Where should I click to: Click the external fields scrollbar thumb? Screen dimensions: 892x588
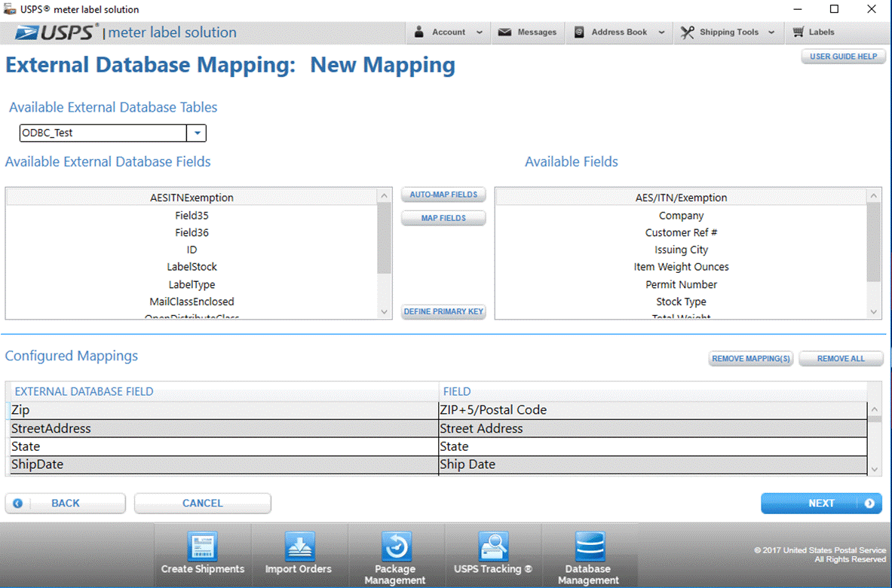384,237
